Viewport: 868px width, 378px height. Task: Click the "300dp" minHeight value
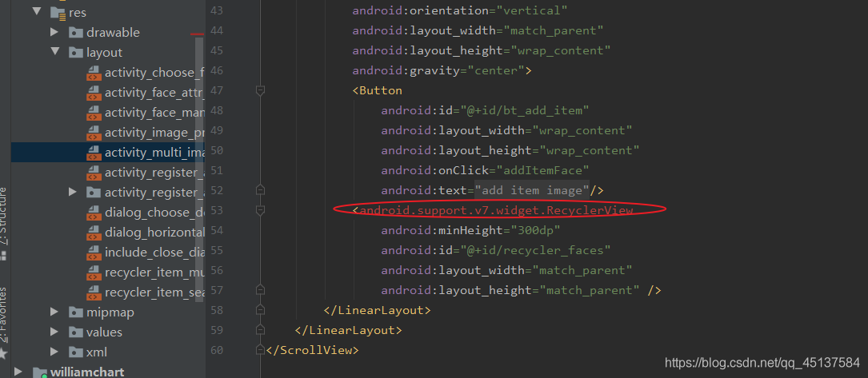pyautogui.click(x=536, y=230)
